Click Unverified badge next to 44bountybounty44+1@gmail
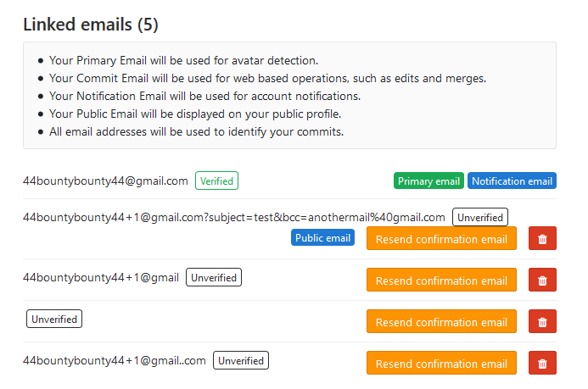This screenshot has height=389, width=588. coord(214,277)
